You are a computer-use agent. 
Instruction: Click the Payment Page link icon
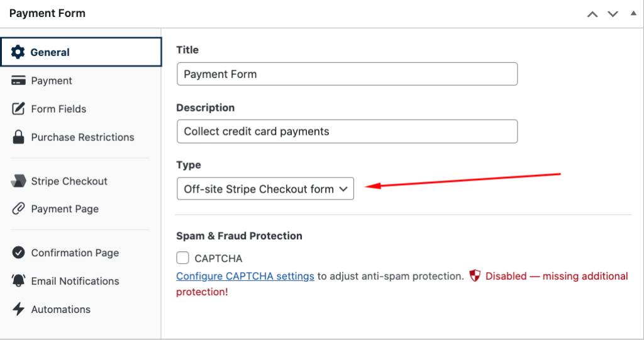19,209
